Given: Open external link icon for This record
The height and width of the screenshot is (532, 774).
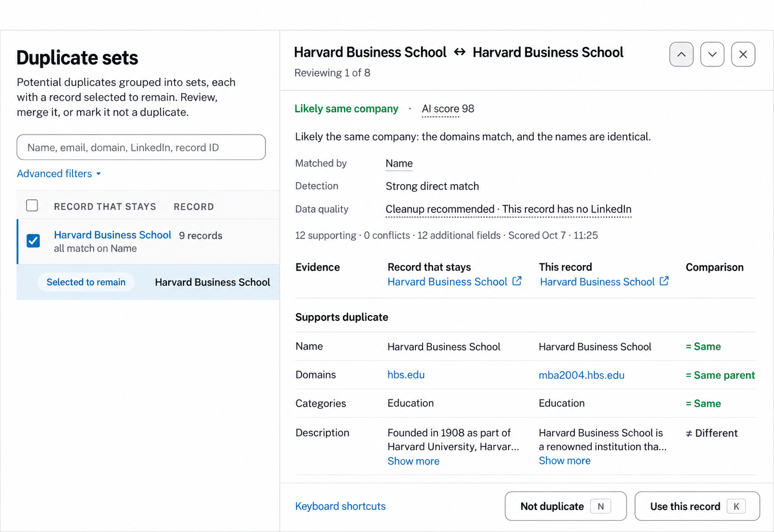Looking at the screenshot, I should click(664, 281).
